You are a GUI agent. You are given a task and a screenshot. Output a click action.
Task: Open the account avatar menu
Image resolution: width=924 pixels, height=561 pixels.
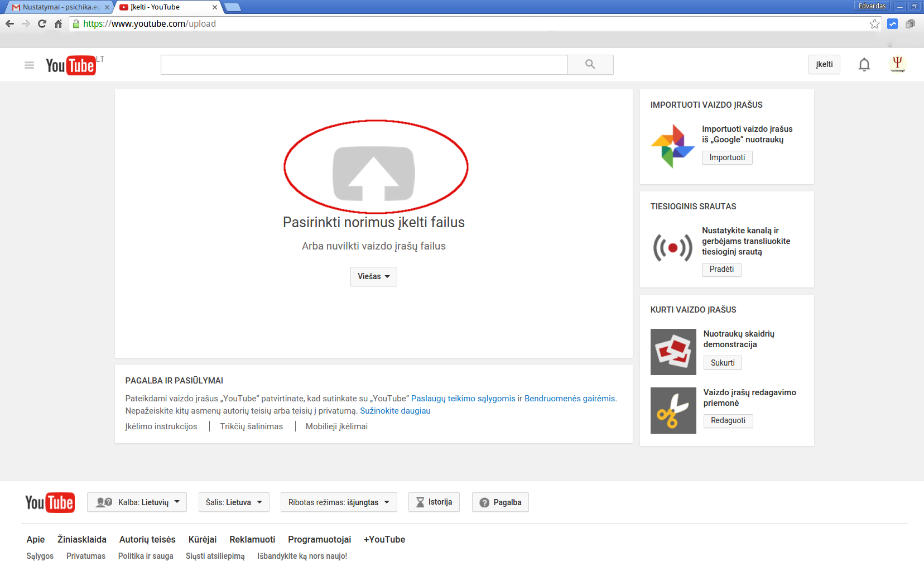[x=898, y=64]
